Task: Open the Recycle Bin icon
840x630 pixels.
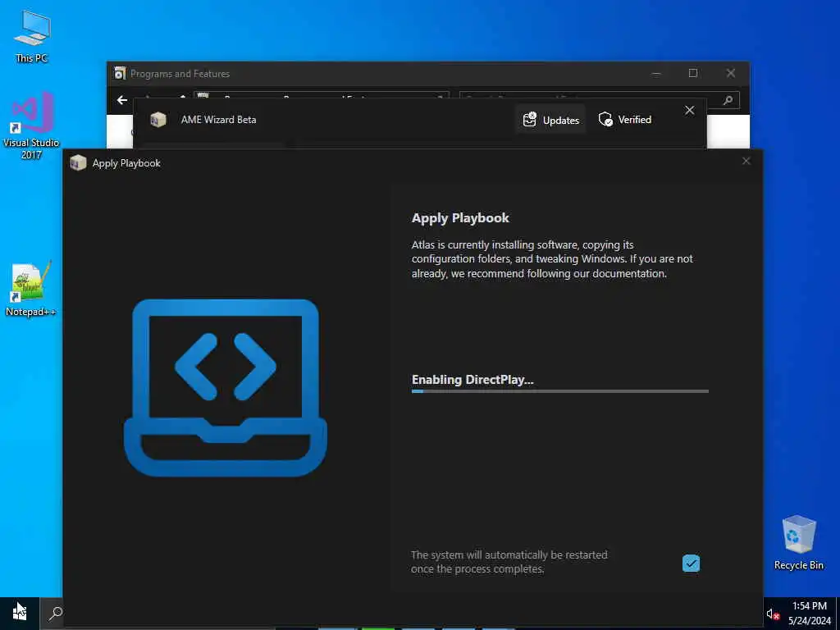Action: tap(798, 542)
